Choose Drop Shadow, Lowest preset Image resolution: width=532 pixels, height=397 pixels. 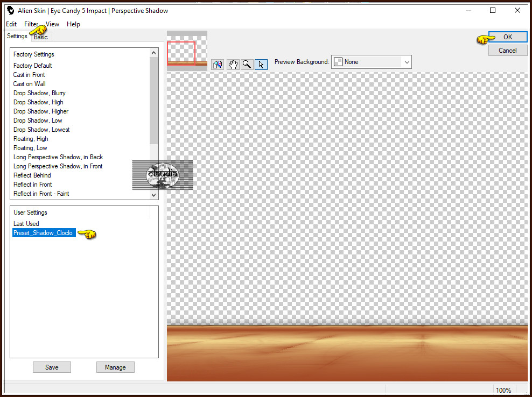point(41,130)
